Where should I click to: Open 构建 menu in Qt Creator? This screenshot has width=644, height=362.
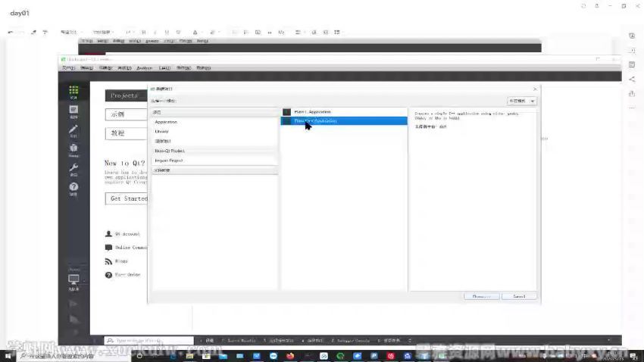click(x=105, y=68)
